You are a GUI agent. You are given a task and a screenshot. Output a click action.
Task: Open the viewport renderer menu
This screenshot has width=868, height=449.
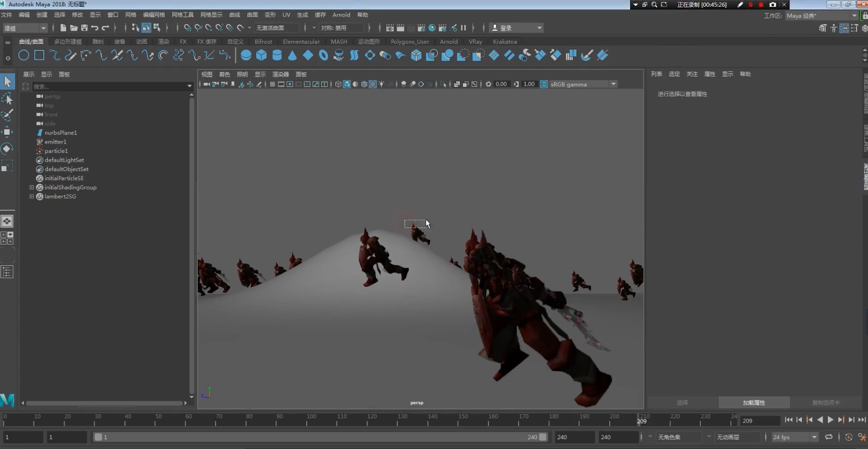(x=281, y=74)
